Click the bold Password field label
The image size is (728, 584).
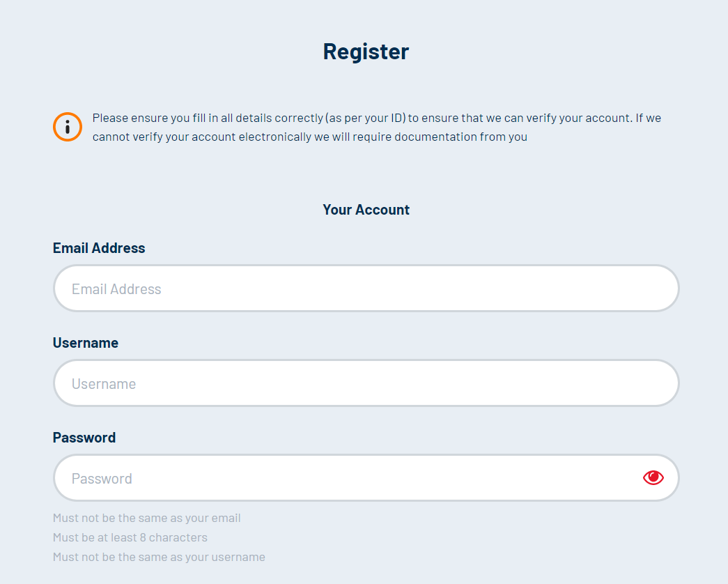84,438
